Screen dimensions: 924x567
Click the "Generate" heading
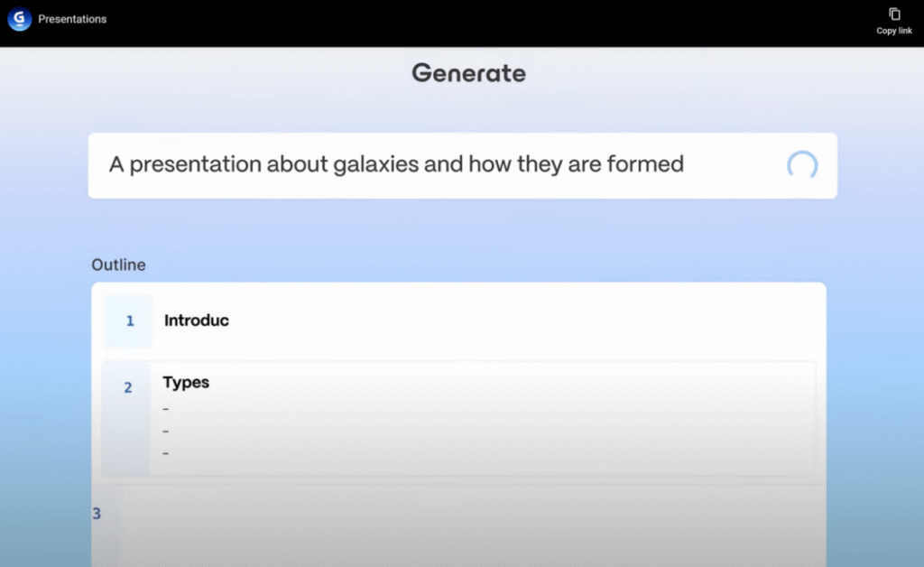[x=468, y=73]
